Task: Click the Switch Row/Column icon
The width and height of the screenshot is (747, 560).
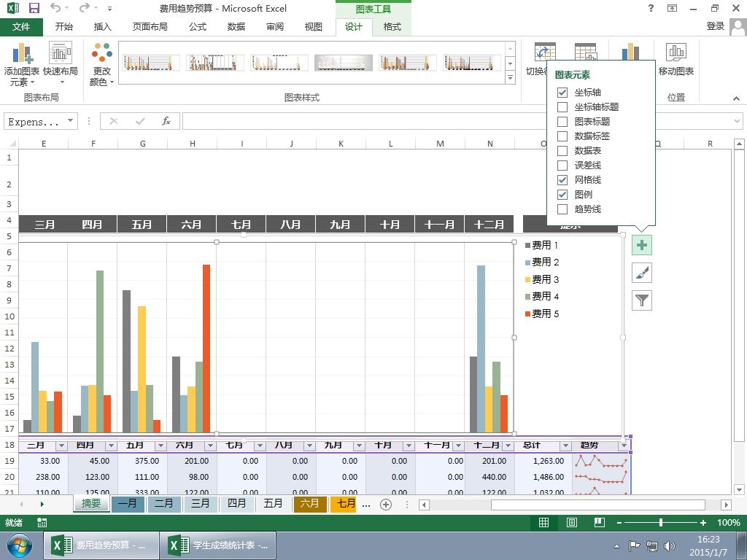Action: (x=544, y=52)
